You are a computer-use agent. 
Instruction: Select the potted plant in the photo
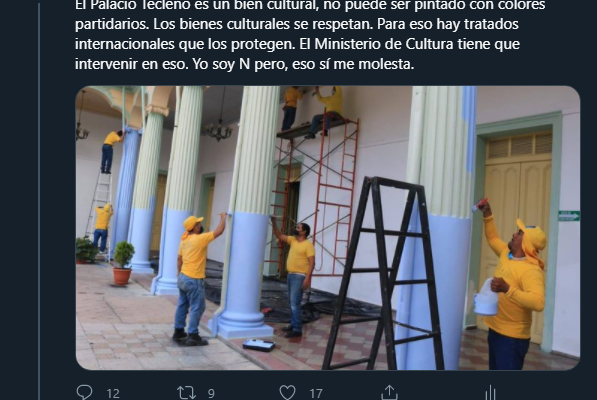pyautogui.click(x=123, y=263)
